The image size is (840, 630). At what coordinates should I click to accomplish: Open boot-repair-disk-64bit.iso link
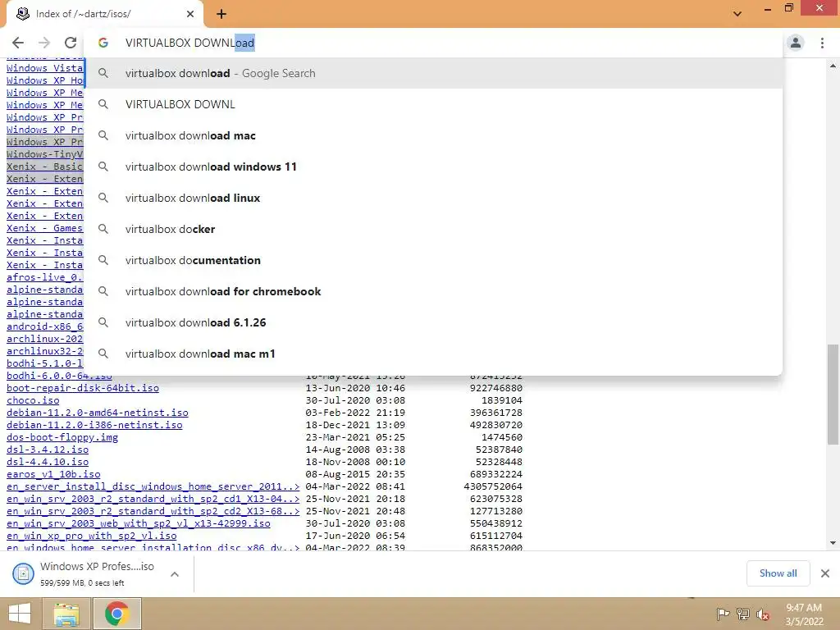pyautogui.click(x=83, y=388)
